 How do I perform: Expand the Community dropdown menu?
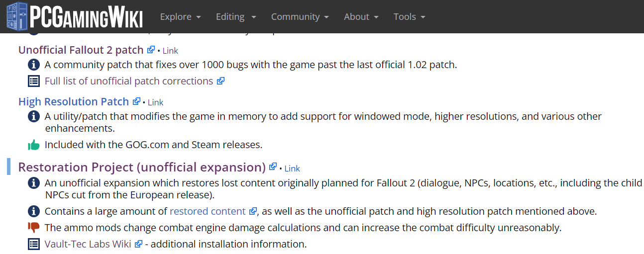pos(300,16)
